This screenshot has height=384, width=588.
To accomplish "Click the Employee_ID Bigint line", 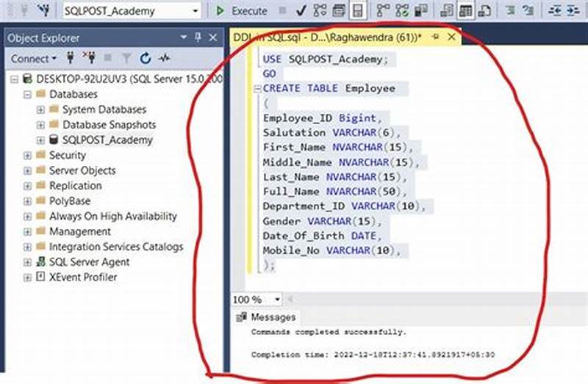I will tap(323, 118).
